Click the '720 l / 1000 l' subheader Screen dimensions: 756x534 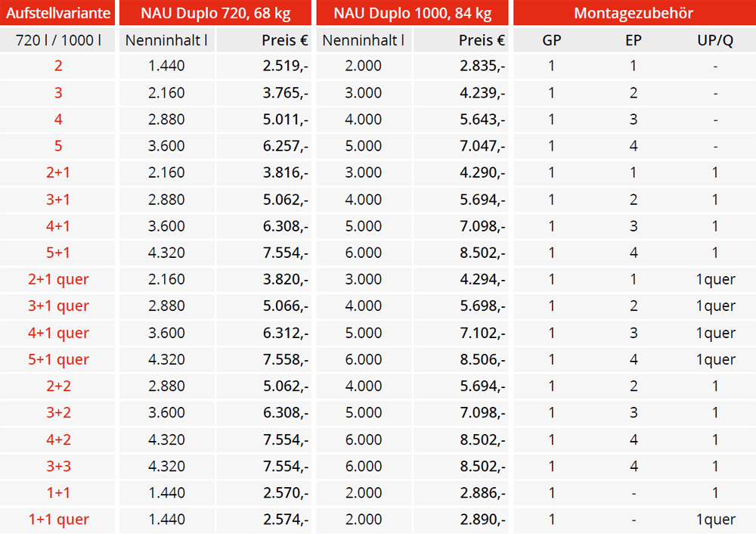(58, 40)
